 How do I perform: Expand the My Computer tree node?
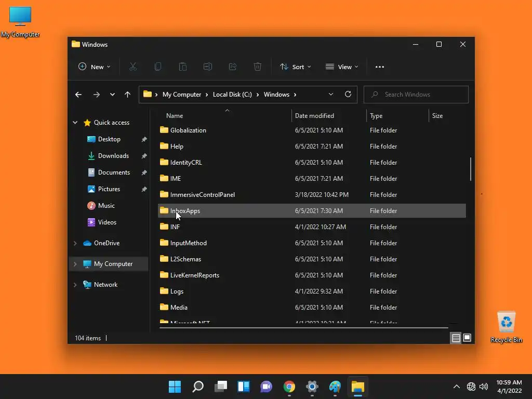(x=75, y=264)
